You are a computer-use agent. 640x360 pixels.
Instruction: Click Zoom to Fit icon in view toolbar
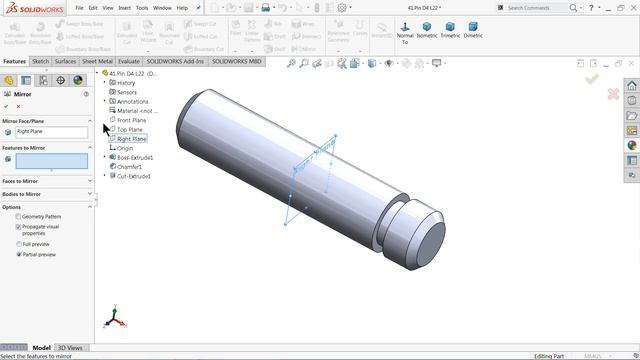click(x=291, y=63)
